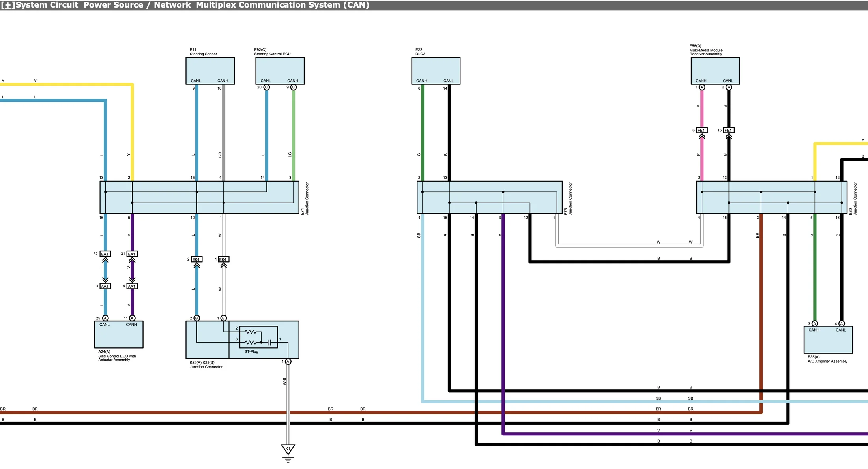Select the A24(A) Skid Control ECU box
868x469 pixels.
click(x=119, y=334)
